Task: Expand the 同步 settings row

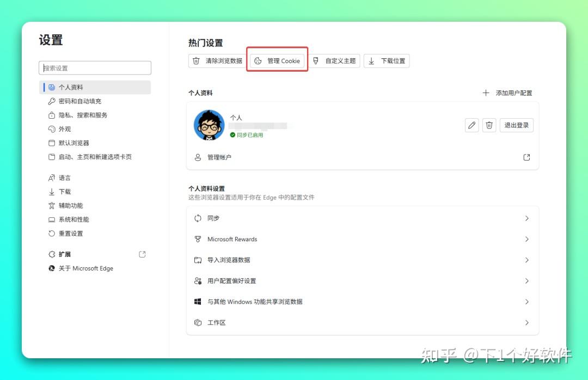Action: click(x=526, y=218)
